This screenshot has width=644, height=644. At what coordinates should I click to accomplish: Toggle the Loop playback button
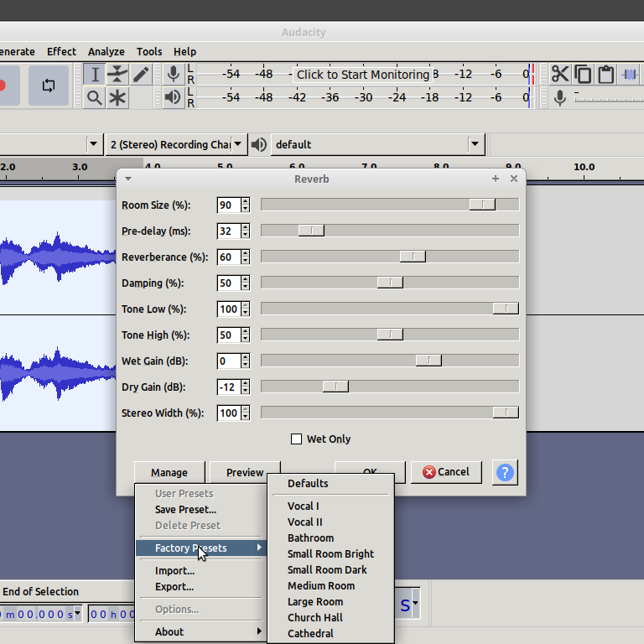pyautogui.click(x=48, y=86)
